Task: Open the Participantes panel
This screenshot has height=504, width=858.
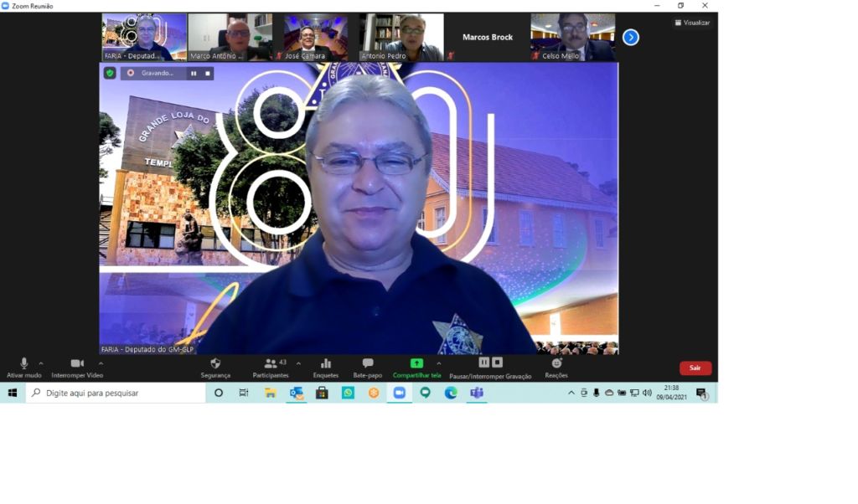Action: tap(271, 368)
